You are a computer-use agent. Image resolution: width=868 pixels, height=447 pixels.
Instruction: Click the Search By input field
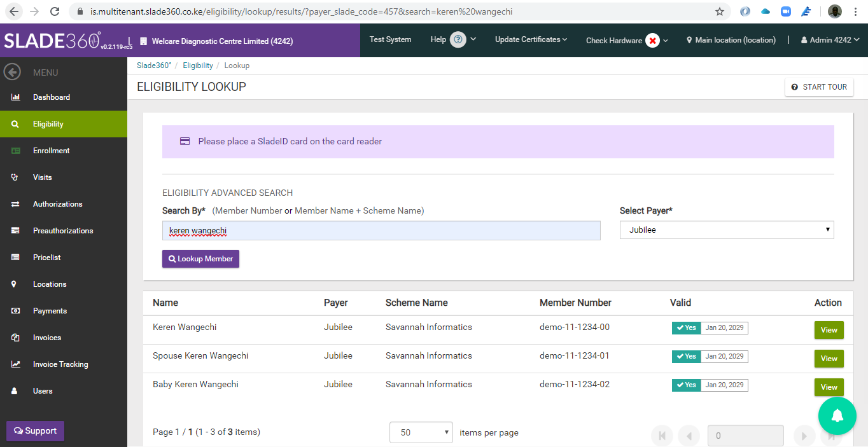381,230
